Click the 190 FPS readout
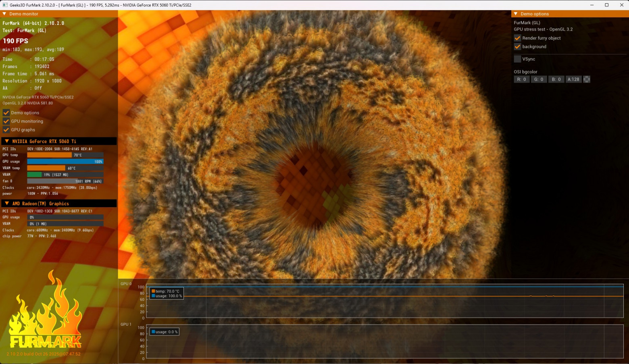This screenshot has width=629, height=364. 15,41
